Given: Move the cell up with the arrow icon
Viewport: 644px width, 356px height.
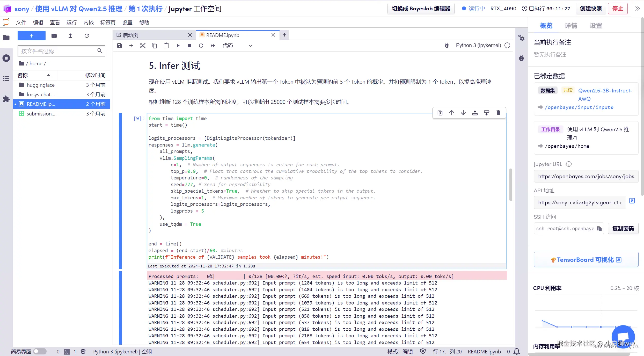Looking at the screenshot, I should coord(451,113).
